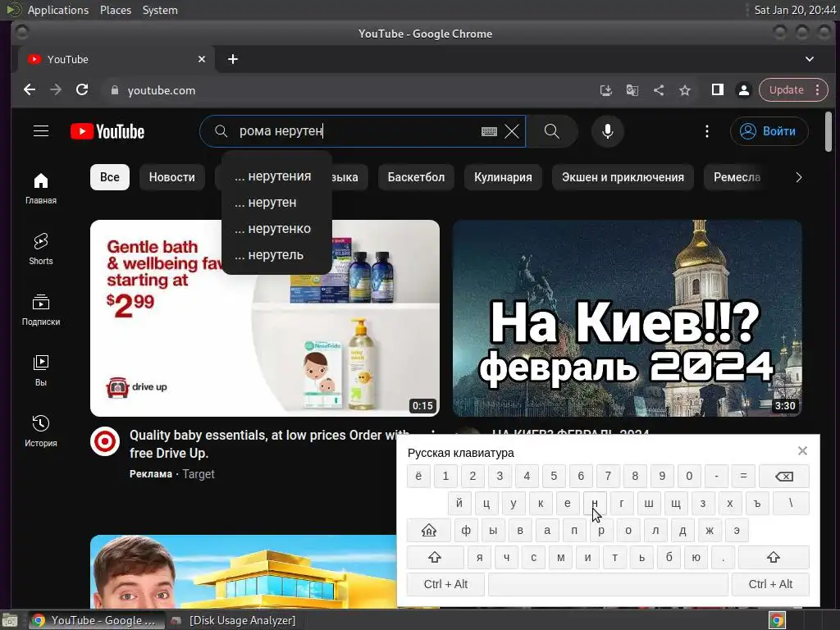The image size is (840, 630).
Task: Click the Chrome icon in bottom tray
Action: [x=778, y=620]
